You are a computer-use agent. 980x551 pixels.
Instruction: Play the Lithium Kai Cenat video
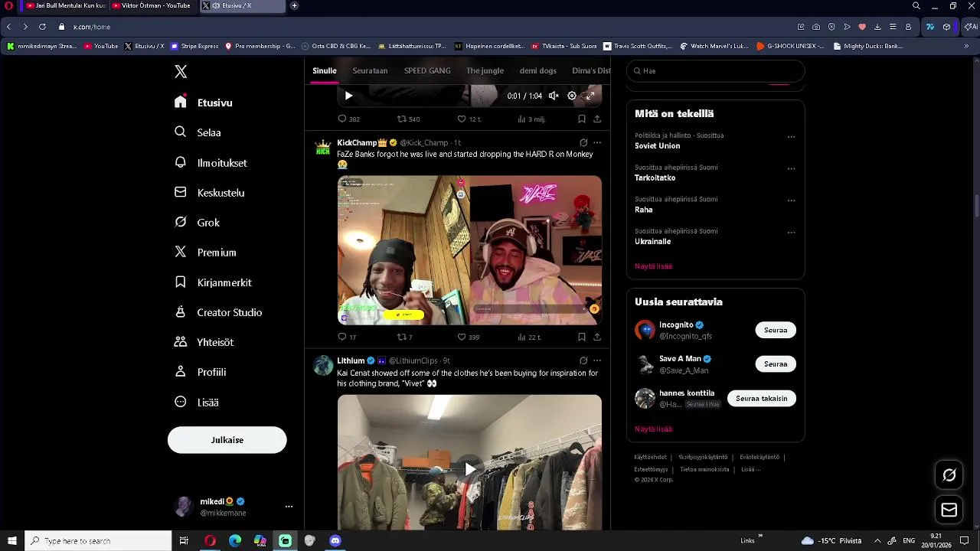click(469, 469)
